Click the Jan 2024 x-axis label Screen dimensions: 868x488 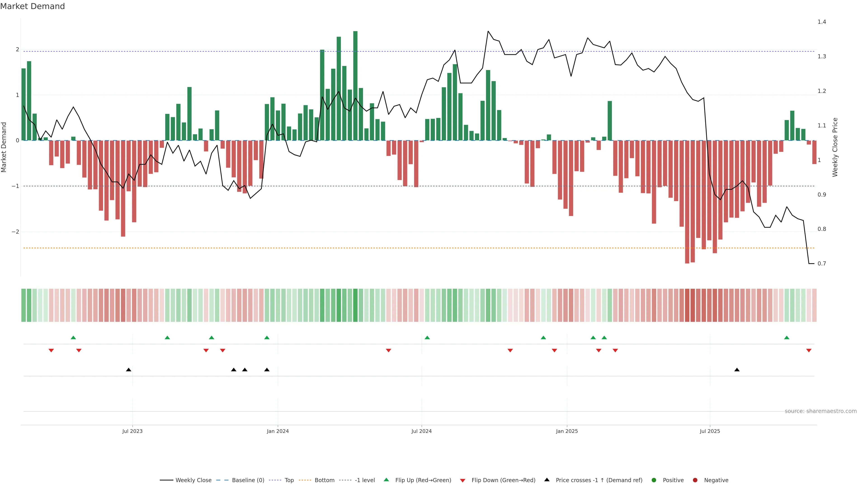[x=278, y=431]
